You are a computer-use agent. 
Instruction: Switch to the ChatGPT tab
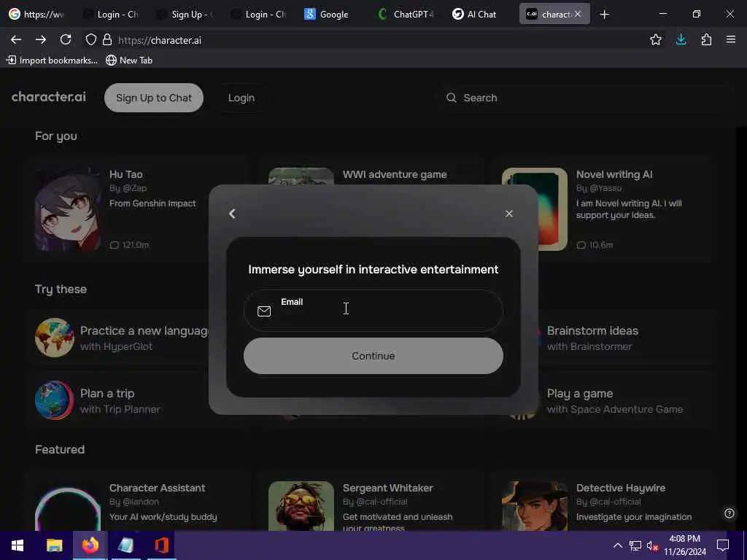(405, 15)
